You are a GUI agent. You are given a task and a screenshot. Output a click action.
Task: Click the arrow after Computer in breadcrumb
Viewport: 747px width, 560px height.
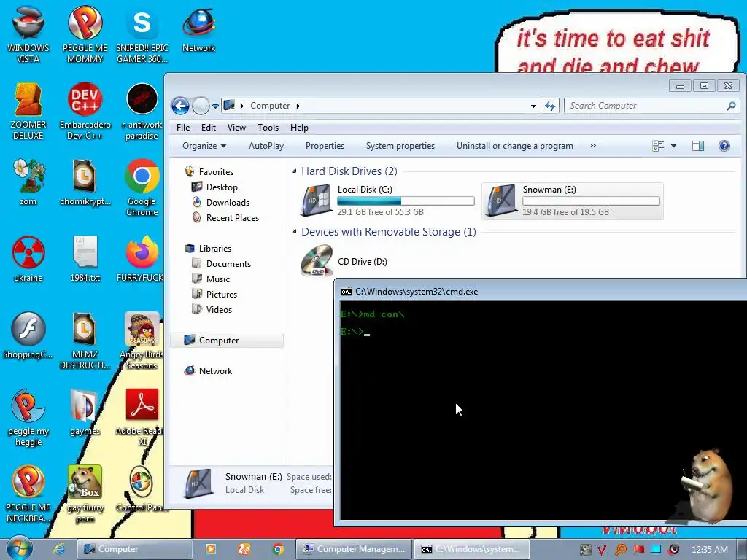[x=298, y=106]
